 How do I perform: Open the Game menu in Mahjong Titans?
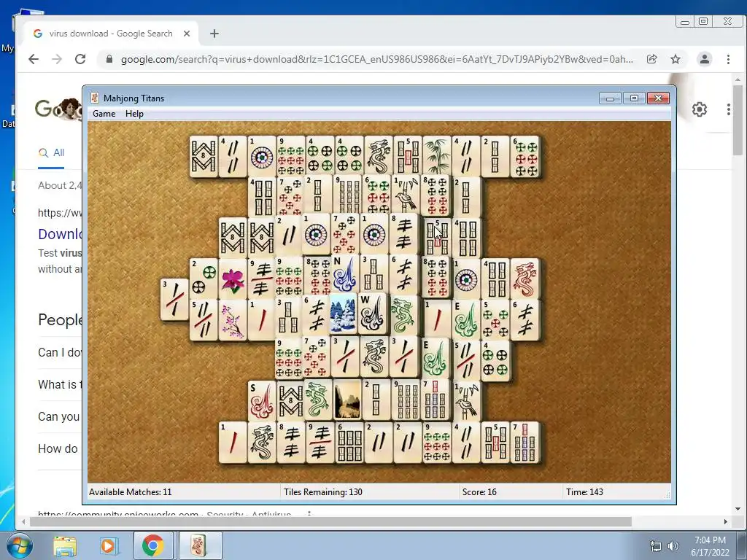[x=104, y=114]
